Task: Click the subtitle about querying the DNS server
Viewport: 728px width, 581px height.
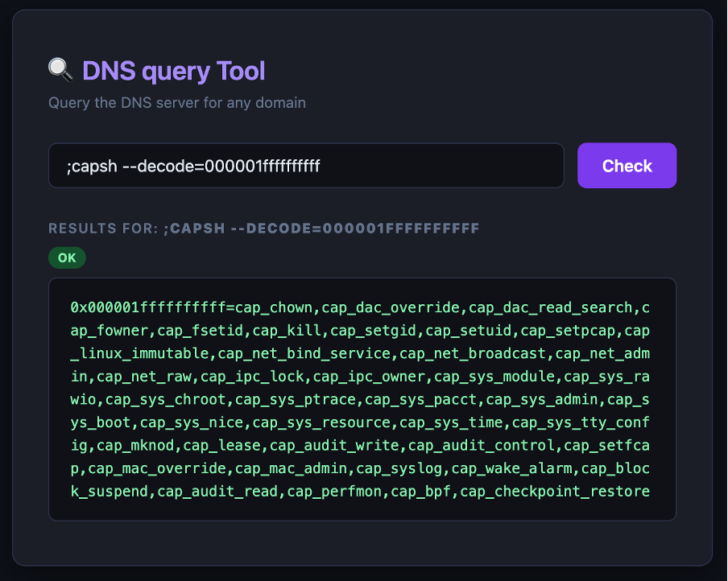Action: tap(177, 102)
